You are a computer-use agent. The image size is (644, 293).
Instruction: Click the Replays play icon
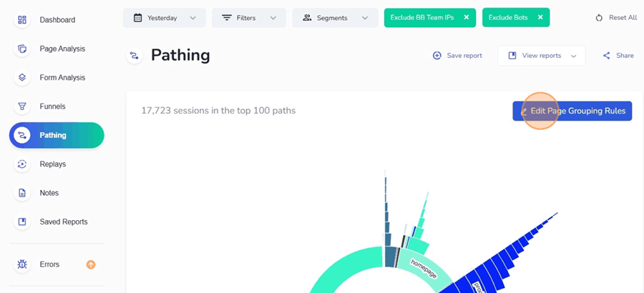tap(22, 164)
